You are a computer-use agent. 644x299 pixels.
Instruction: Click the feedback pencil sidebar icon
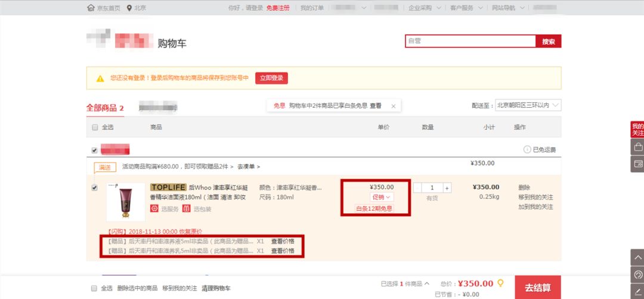[x=638, y=291]
